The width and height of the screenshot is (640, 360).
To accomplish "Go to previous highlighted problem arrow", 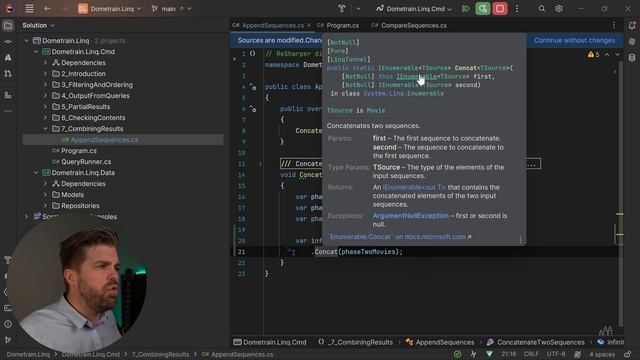I will [x=607, y=54].
